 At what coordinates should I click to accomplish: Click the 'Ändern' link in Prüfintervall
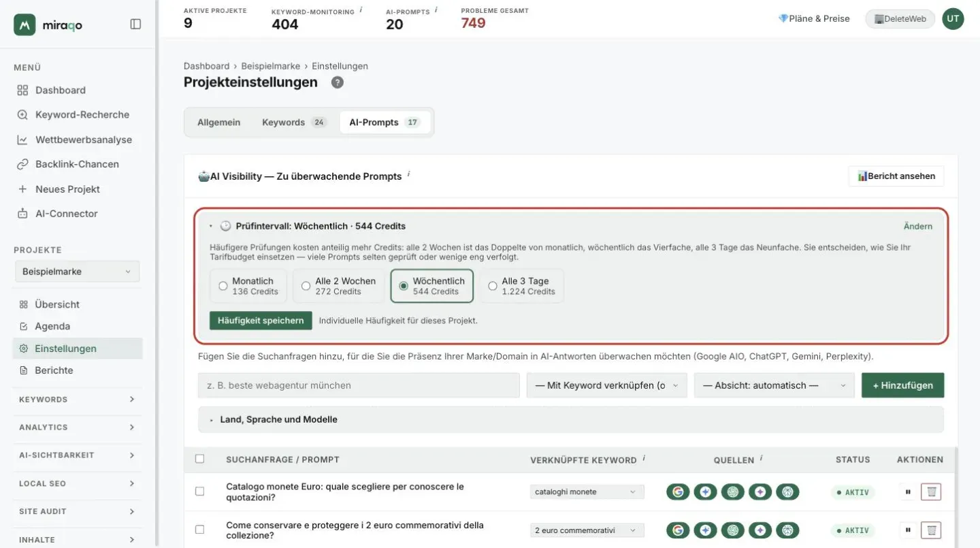[917, 226]
